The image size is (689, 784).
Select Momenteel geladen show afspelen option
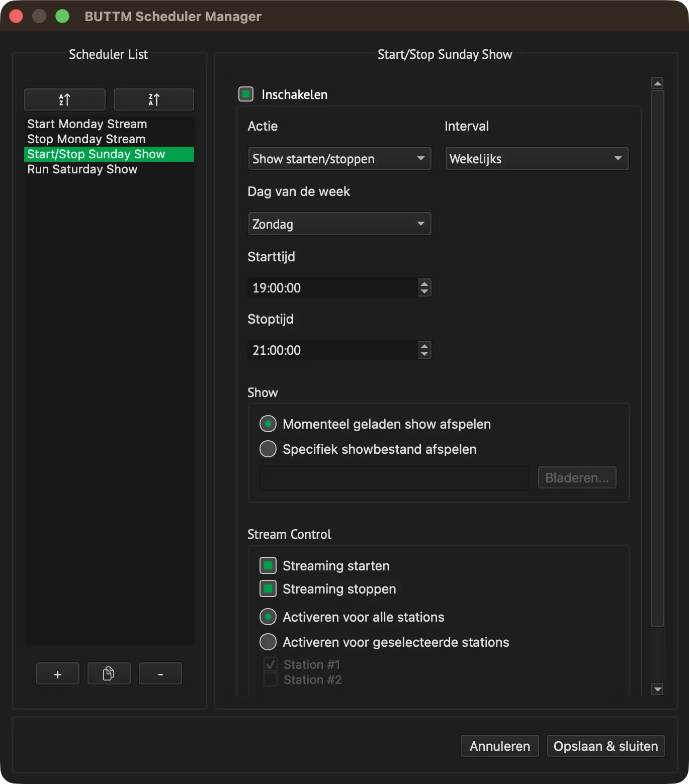point(268,424)
